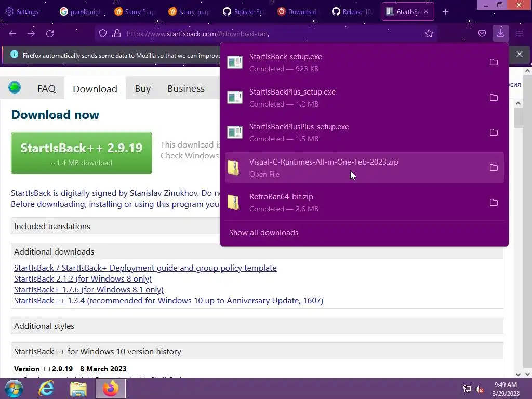Dismiss the Firefox data notification bar
The width and height of the screenshot is (532, 399).
click(x=520, y=54)
